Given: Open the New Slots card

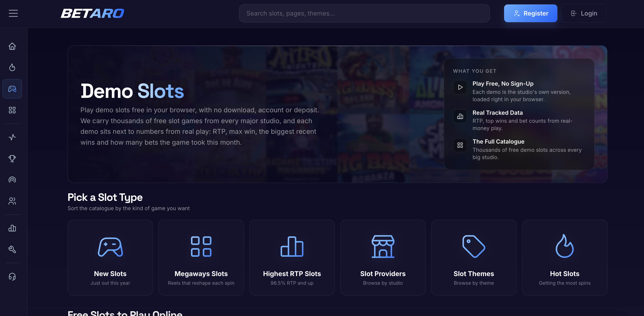Looking at the screenshot, I should [x=110, y=258].
